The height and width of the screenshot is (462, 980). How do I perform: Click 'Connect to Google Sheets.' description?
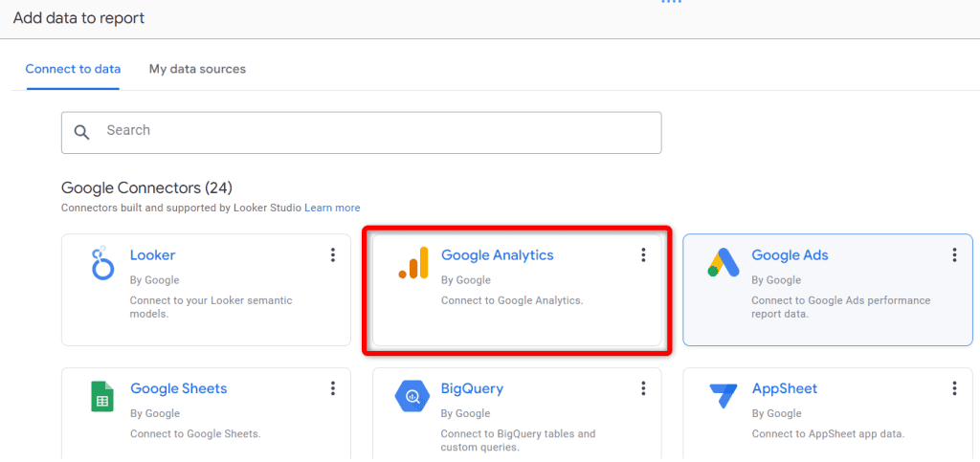[x=195, y=434]
